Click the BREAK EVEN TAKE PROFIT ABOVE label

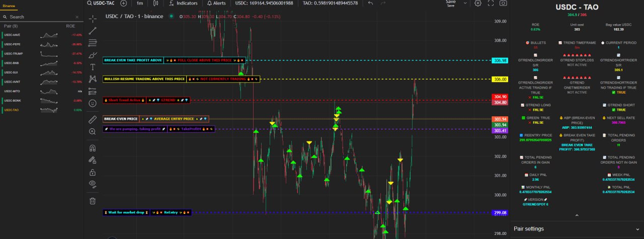coord(133,60)
